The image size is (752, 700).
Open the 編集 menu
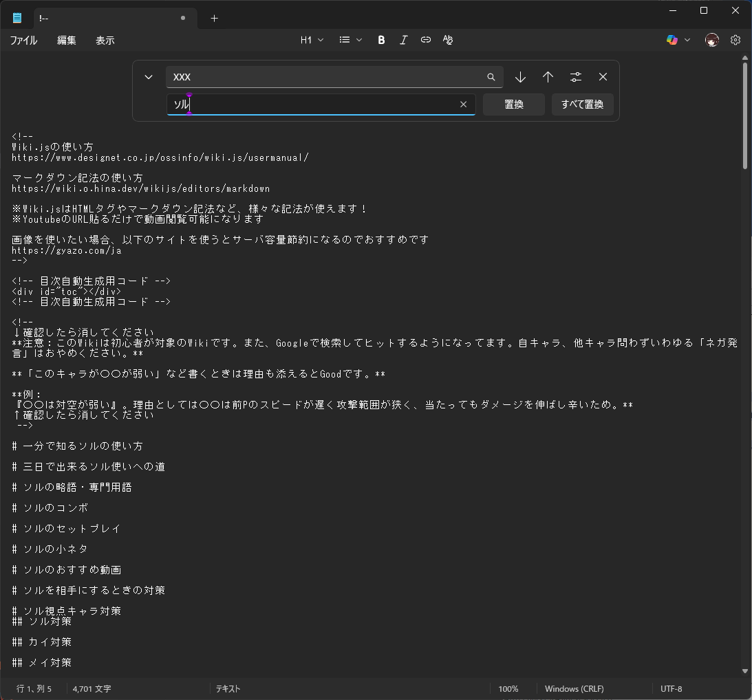[x=67, y=41]
